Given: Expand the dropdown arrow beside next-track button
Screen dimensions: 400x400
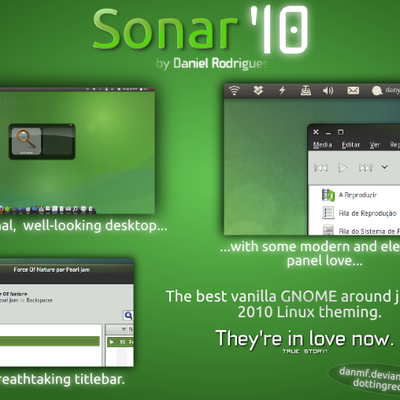Looking at the screenshot, I should tap(384, 167).
